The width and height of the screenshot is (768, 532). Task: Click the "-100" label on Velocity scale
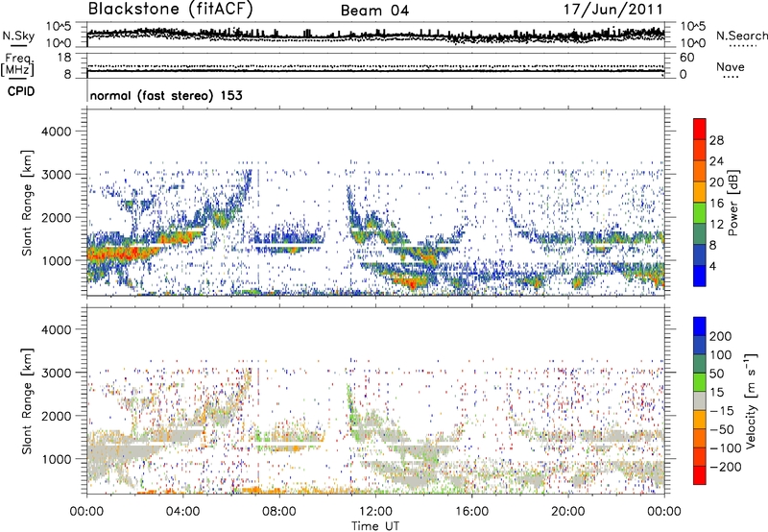(x=726, y=448)
